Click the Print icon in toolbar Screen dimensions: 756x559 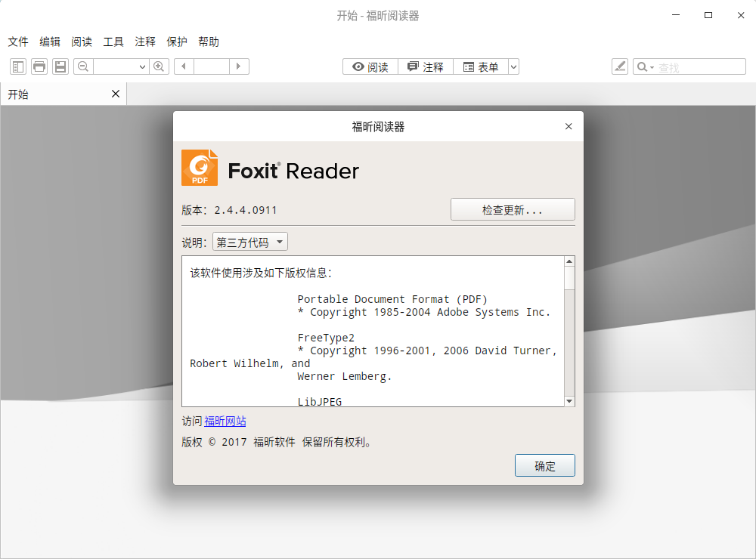coord(39,66)
